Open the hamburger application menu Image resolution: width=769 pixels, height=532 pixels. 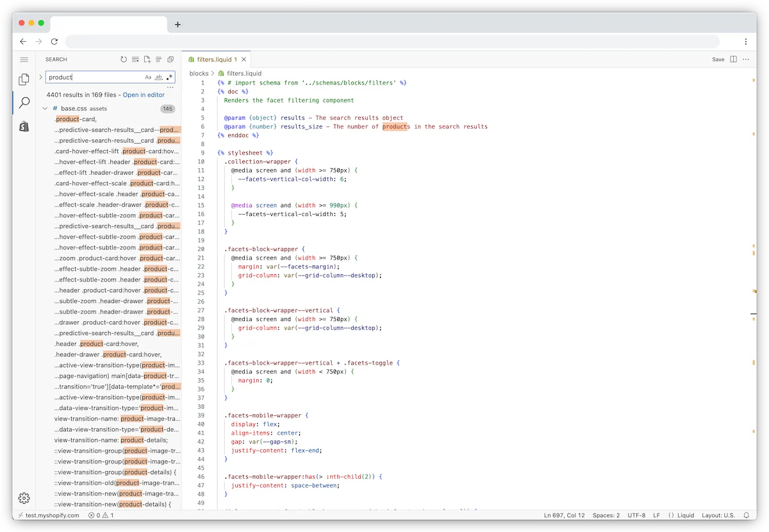click(24, 60)
